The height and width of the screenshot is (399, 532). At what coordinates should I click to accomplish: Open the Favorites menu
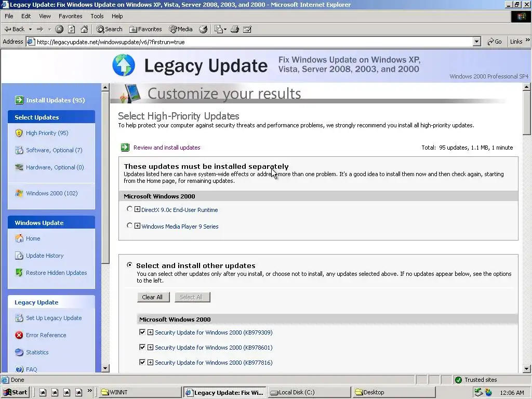(70, 16)
